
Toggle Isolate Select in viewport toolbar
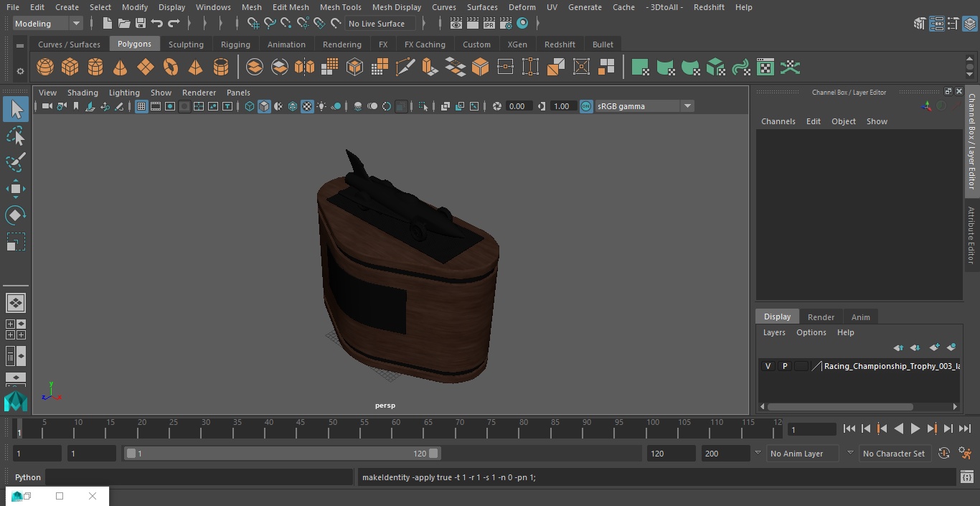423,106
